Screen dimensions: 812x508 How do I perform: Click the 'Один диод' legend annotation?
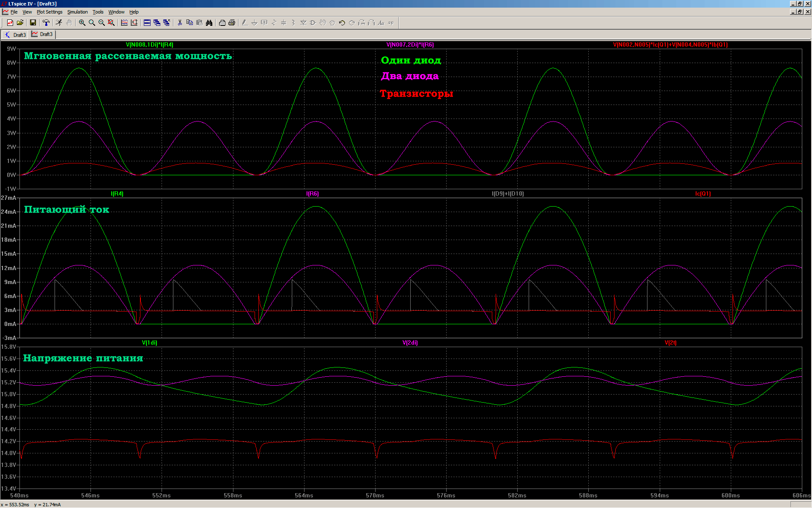[411, 60]
